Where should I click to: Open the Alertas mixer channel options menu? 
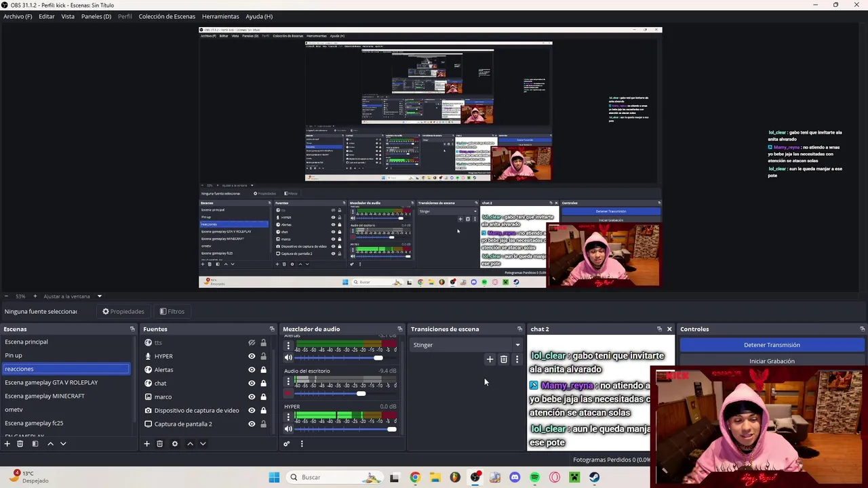[288, 346]
